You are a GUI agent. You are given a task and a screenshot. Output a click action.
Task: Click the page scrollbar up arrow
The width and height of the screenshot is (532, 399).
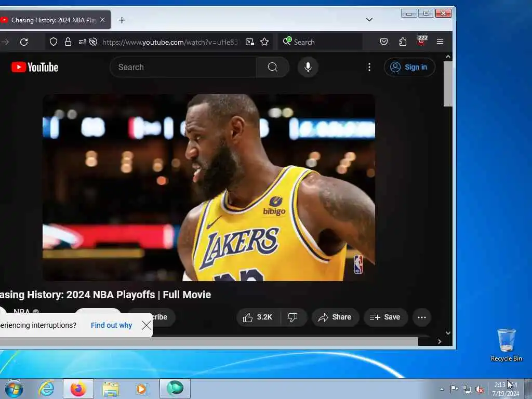coord(448,57)
